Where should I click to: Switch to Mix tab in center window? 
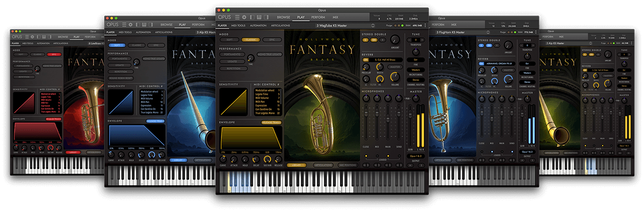[x=335, y=17]
